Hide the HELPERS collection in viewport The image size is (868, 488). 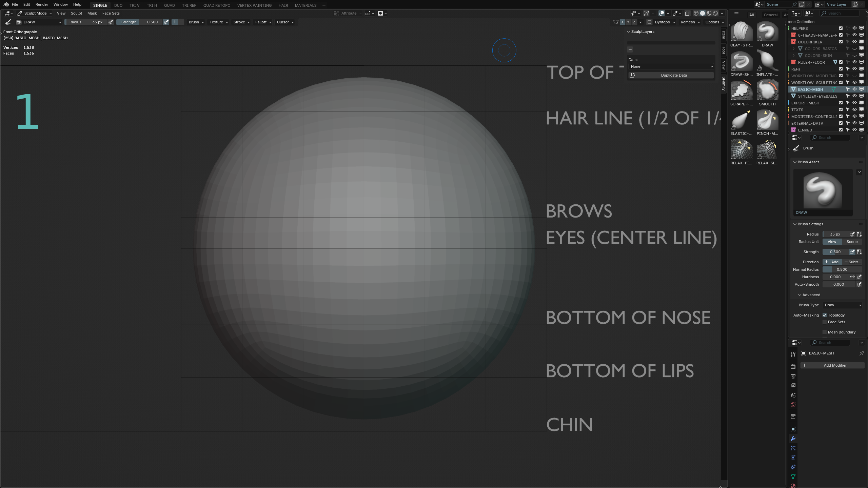click(x=854, y=28)
